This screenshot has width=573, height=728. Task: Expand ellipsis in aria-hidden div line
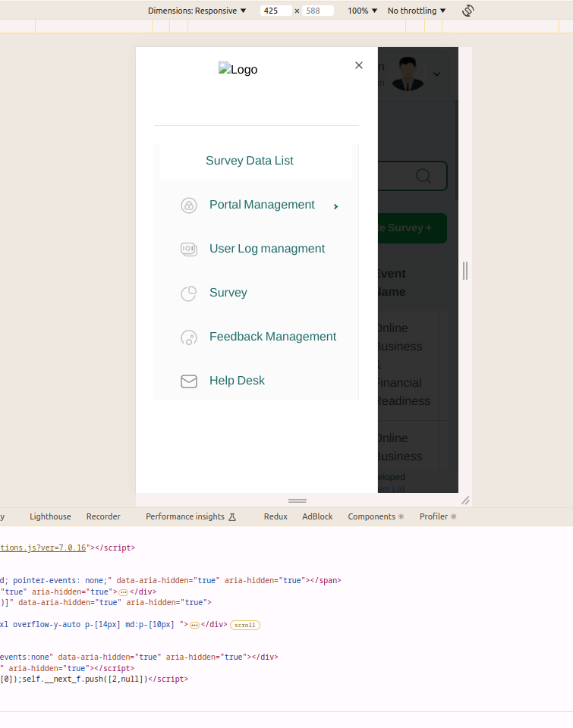(x=123, y=592)
